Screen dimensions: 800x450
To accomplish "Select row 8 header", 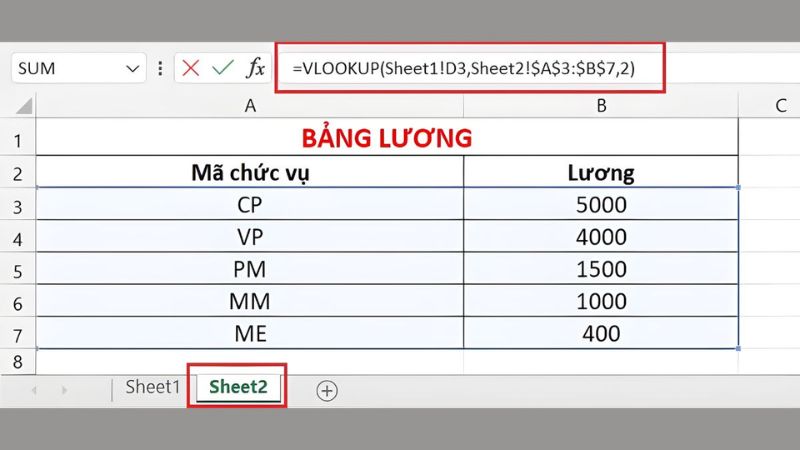I will pyautogui.click(x=18, y=362).
